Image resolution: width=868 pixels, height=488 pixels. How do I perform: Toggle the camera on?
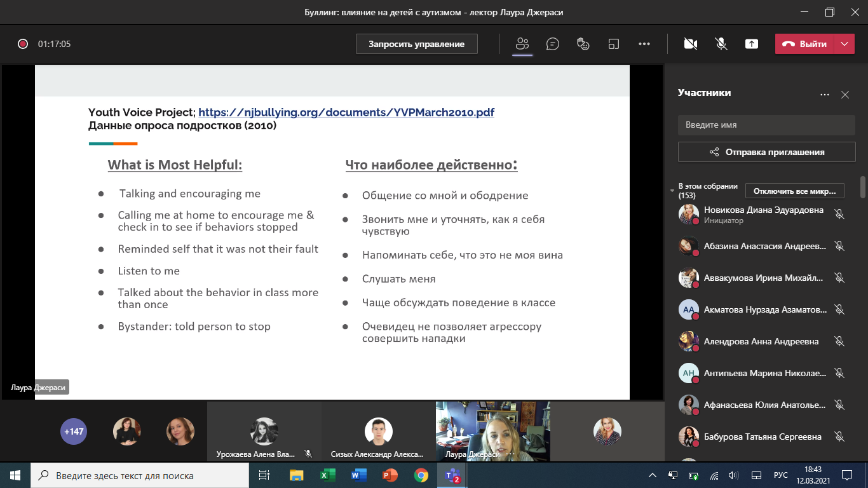click(691, 44)
